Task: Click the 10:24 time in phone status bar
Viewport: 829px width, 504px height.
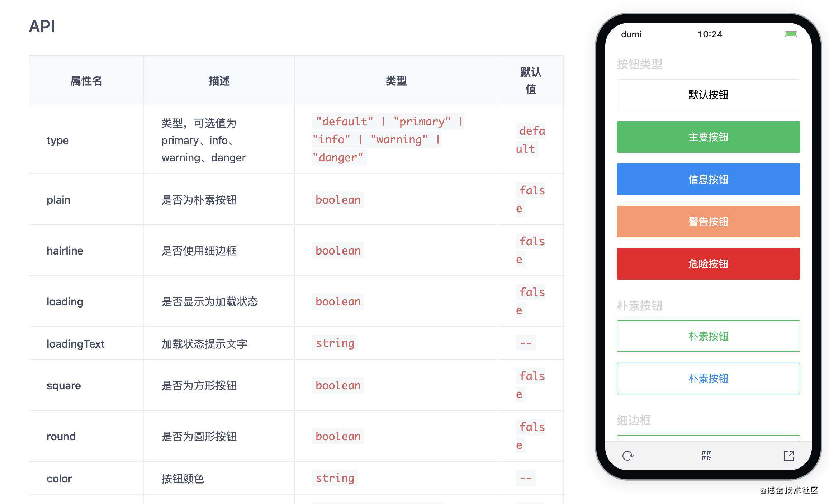Action: click(710, 34)
